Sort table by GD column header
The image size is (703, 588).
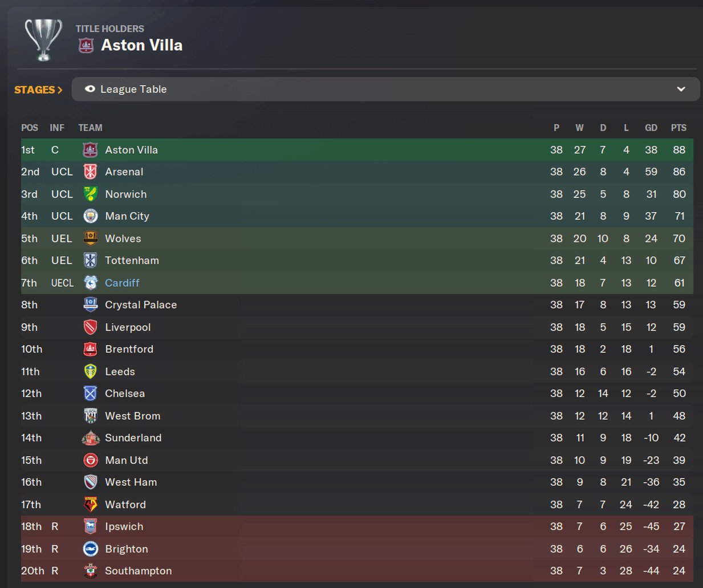click(651, 128)
